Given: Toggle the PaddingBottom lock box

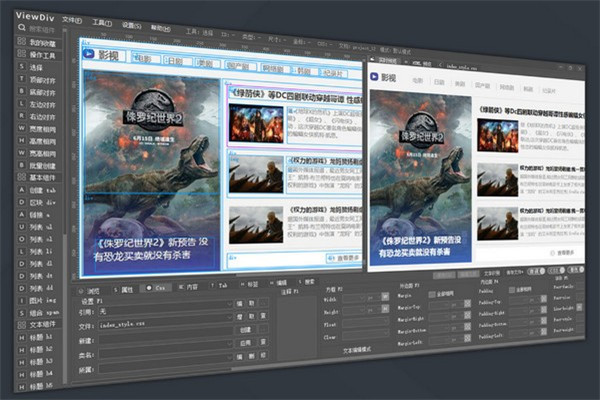Looking at the screenshot, I should [x=543, y=321].
